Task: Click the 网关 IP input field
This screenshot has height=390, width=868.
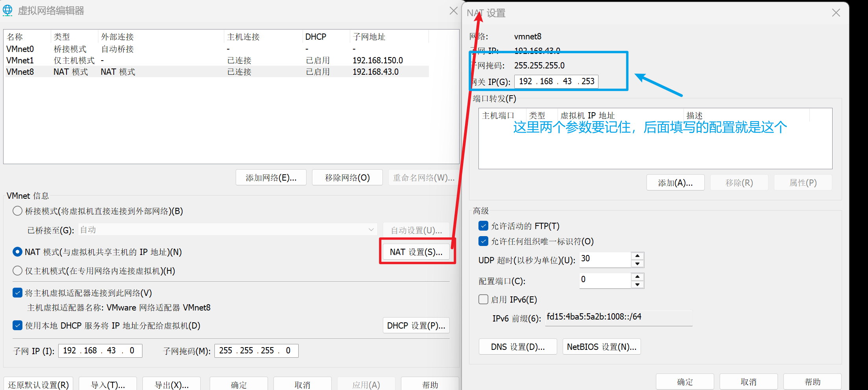Action: pyautogui.click(x=556, y=81)
